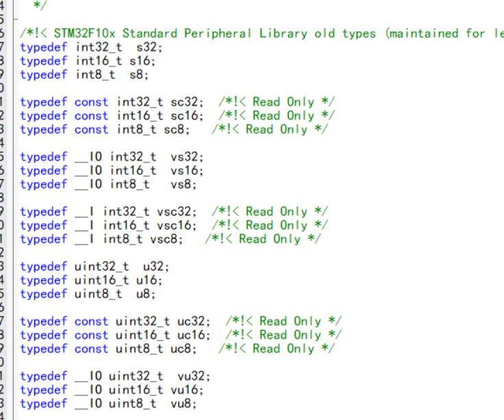
Task: Click '__IO' qualifier on the vu16 line
Action: tap(88, 390)
